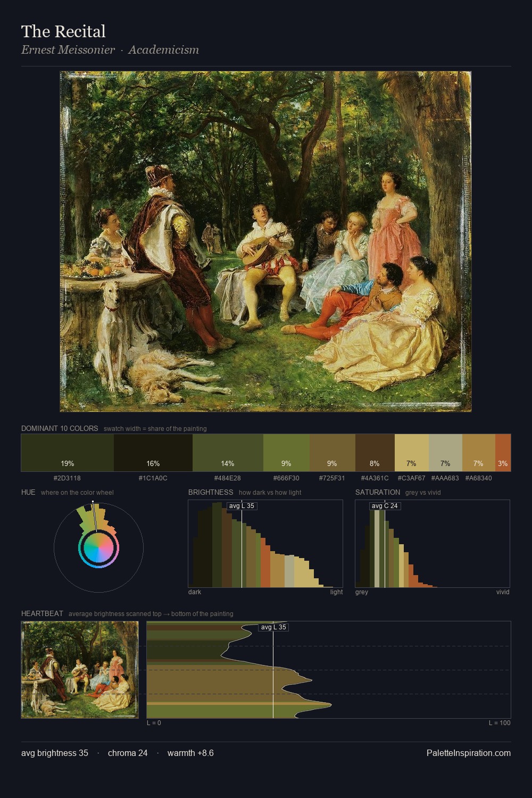Click the hex code #AAA683
532x798 pixels.
445,478
